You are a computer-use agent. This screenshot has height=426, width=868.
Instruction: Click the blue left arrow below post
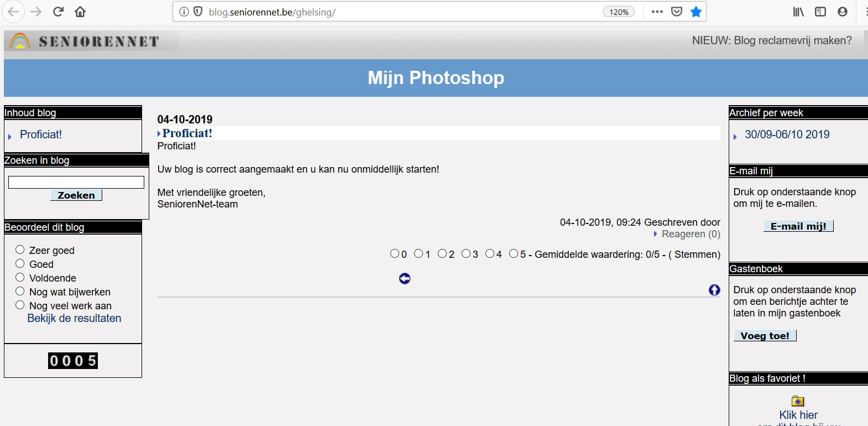pos(405,278)
